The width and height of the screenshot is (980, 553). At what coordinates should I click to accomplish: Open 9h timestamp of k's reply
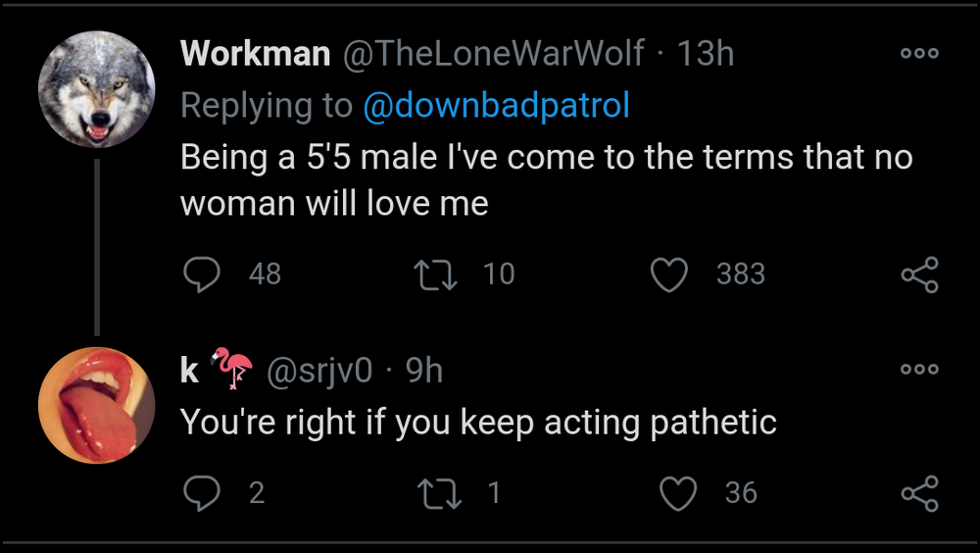(x=423, y=371)
